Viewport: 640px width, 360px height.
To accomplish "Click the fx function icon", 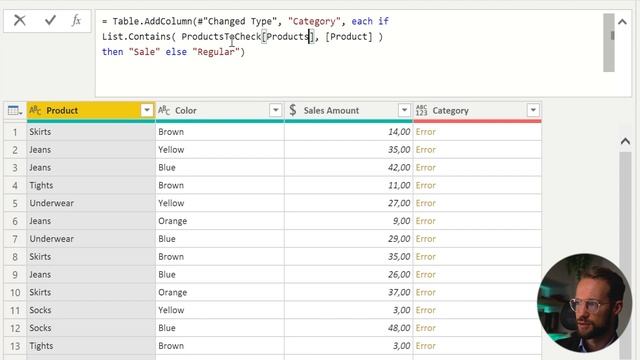I will tap(76, 20).
